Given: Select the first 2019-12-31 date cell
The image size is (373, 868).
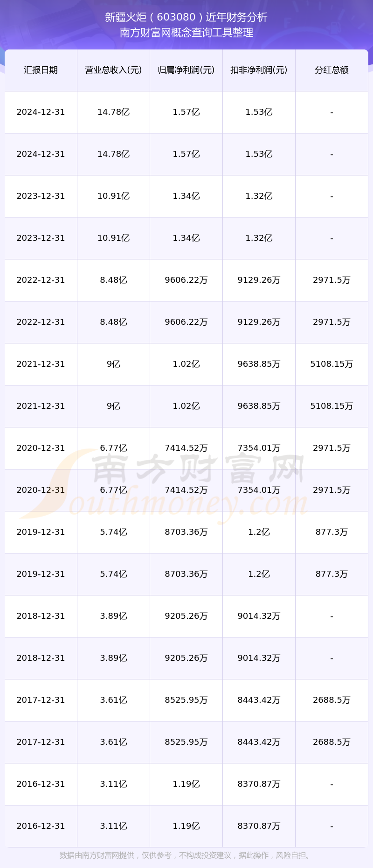Looking at the screenshot, I should (x=41, y=532).
